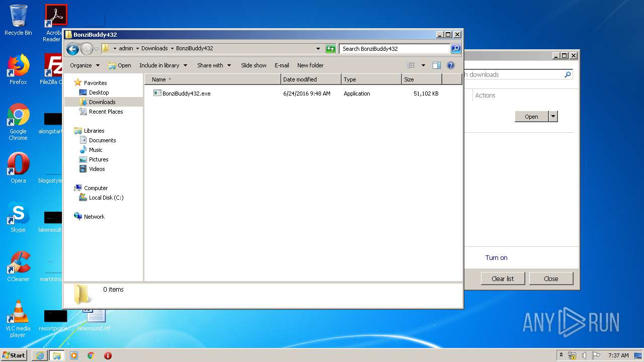Open the Pictures library
The height and width of the screenshot is (362, 644).
coord(94,159)
